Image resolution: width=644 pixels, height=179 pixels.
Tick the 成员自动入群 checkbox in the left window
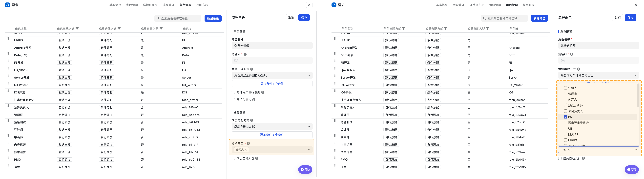click(233, 158)
